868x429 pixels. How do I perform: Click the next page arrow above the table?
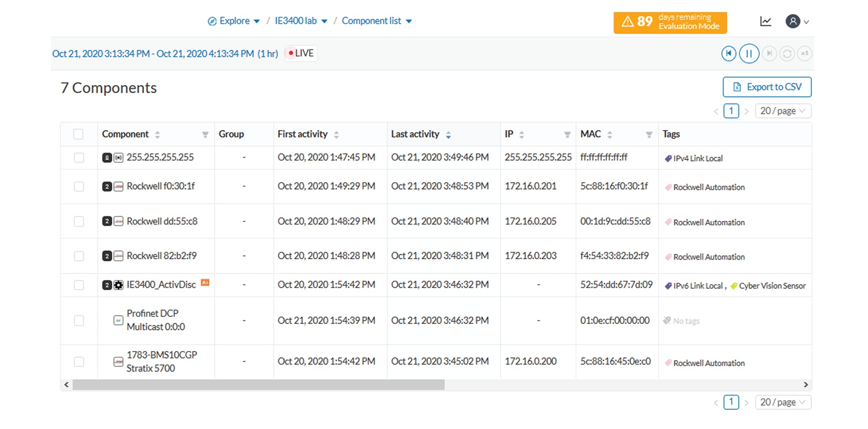[x=746, y=111]
